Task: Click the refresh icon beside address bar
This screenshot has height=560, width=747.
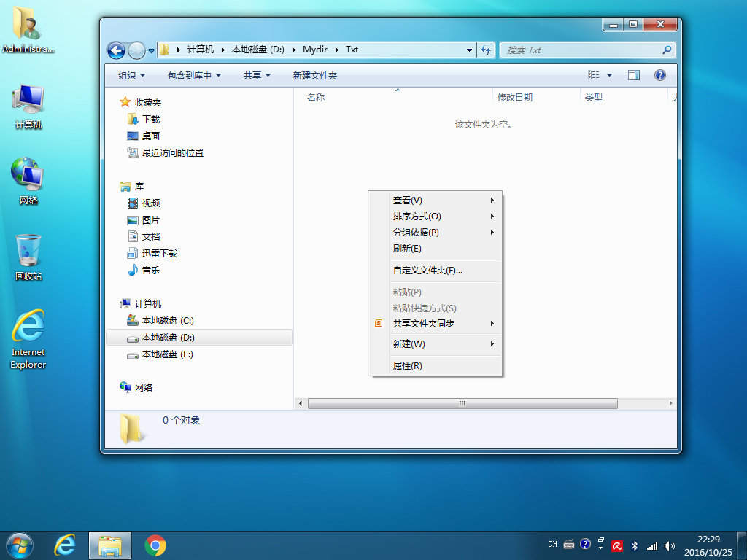Action: (x=485, y=50)
